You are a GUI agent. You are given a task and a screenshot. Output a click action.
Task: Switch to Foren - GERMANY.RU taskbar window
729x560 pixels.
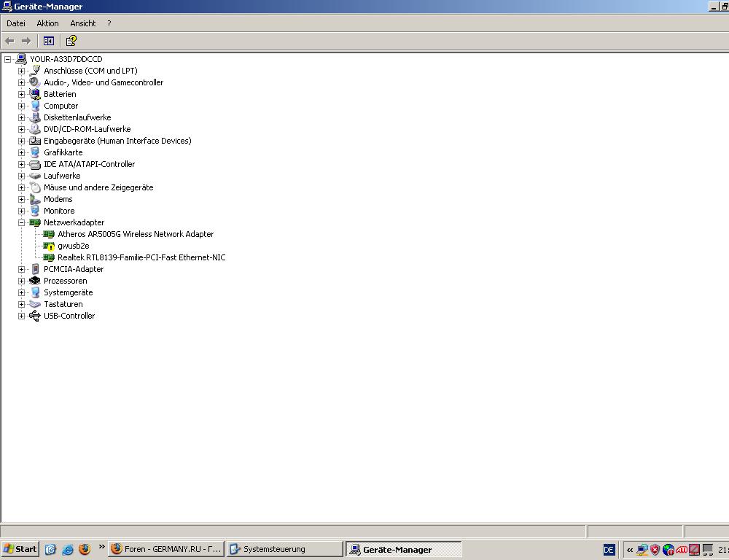[x=166, y=549]
